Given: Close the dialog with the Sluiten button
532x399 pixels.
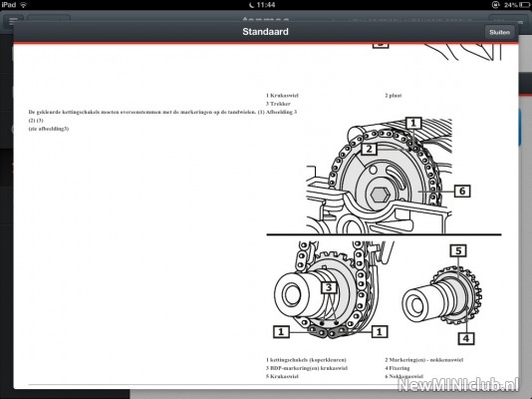Looking at the screenshot, I should pyautogui.click(x=499, y=32).
